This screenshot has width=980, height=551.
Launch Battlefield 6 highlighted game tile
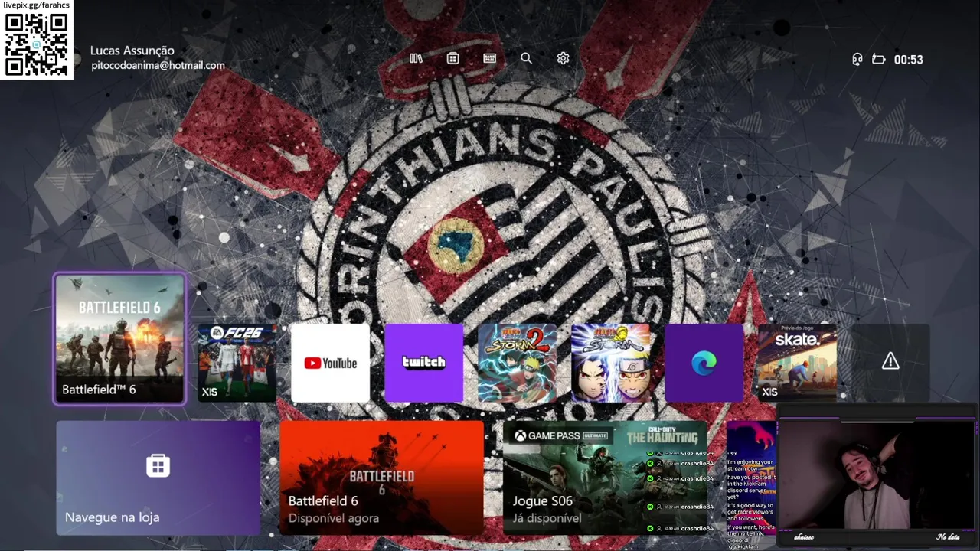click(x=119, y=338)
